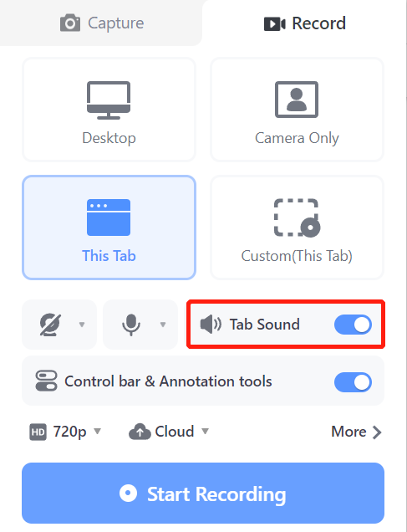
Task: Click the disabled webcam icon
Action: [x=50, y=325]
